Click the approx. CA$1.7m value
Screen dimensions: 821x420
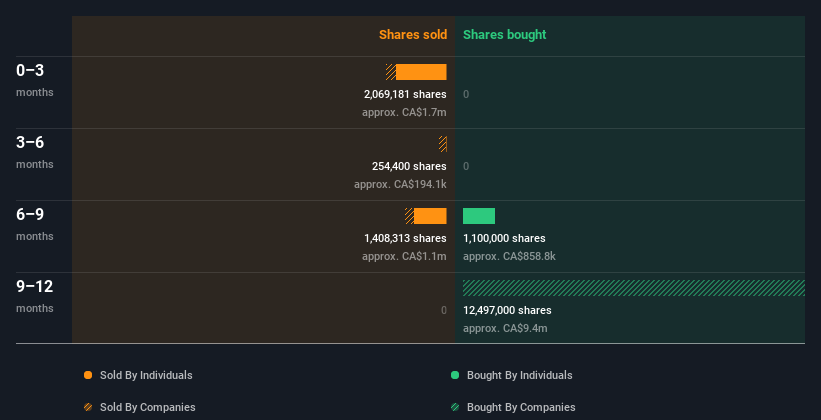[x=404, y=112]
